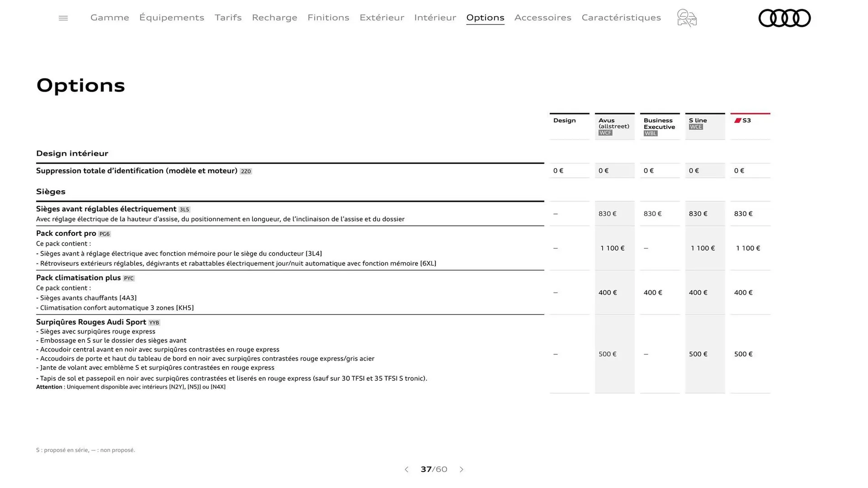Switch to the Finitions section
This screenshot has width=868, height=488.
328,18
